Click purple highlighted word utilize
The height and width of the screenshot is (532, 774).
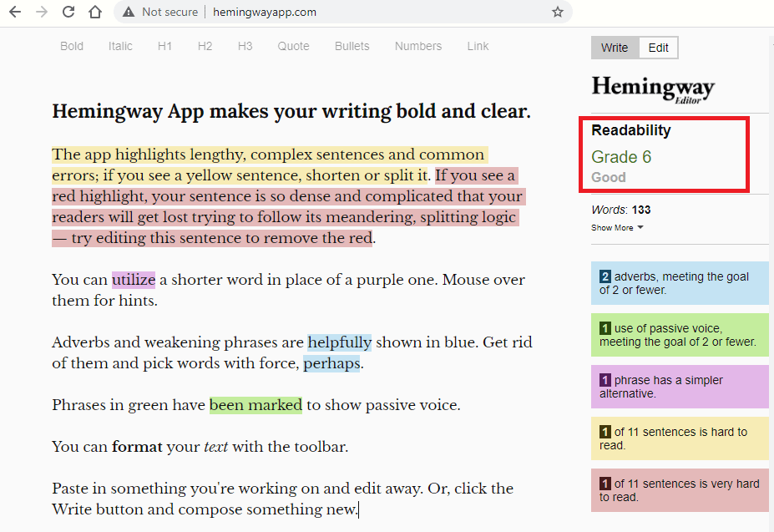(x=134, y=280)
